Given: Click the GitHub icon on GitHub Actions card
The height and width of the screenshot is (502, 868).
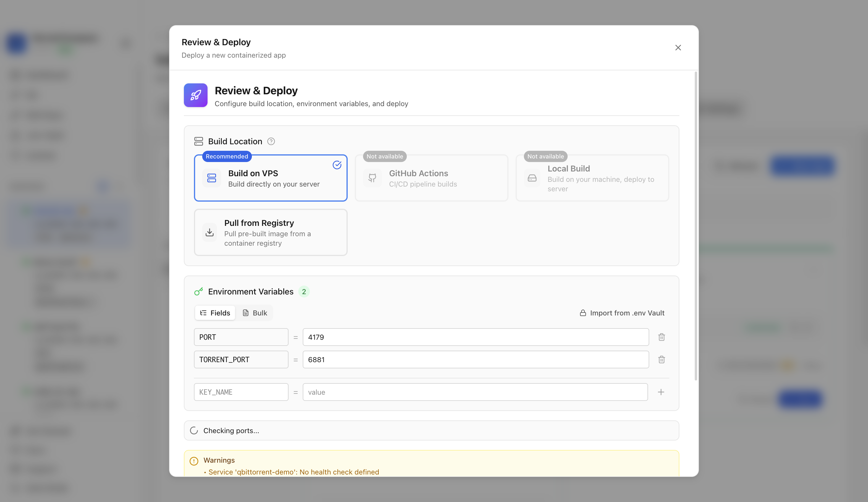Looking at the screenshot, I should coord(372,178).
